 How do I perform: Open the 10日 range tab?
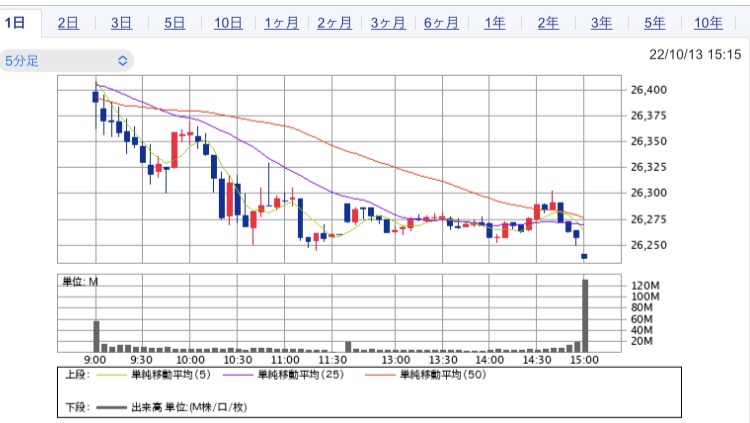click(x=228, y=23)
